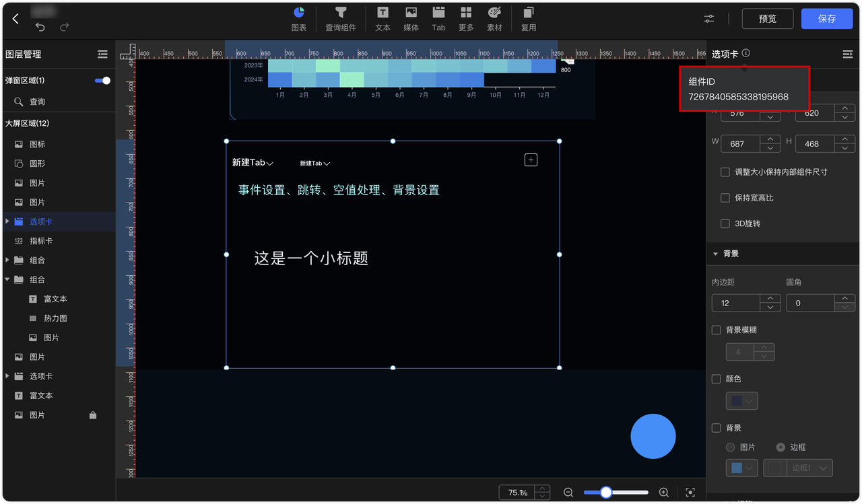Viewport: 862px width, 504px height.
Task: Enable 3D旋转 checkbox
Action: coord(725,223)
